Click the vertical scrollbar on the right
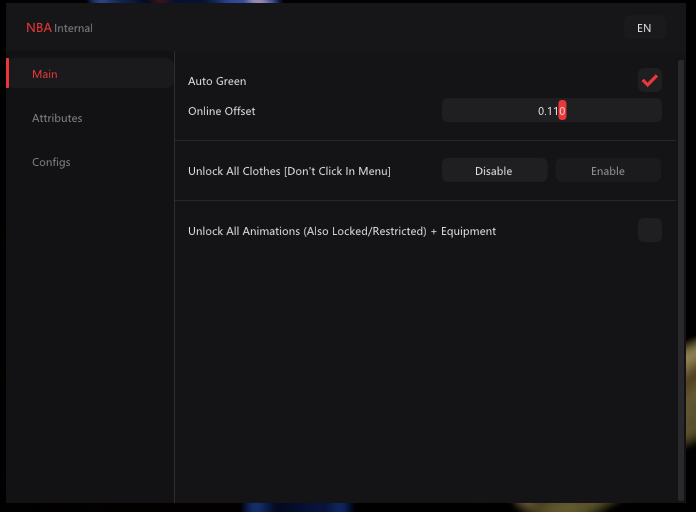 [681, 280]
